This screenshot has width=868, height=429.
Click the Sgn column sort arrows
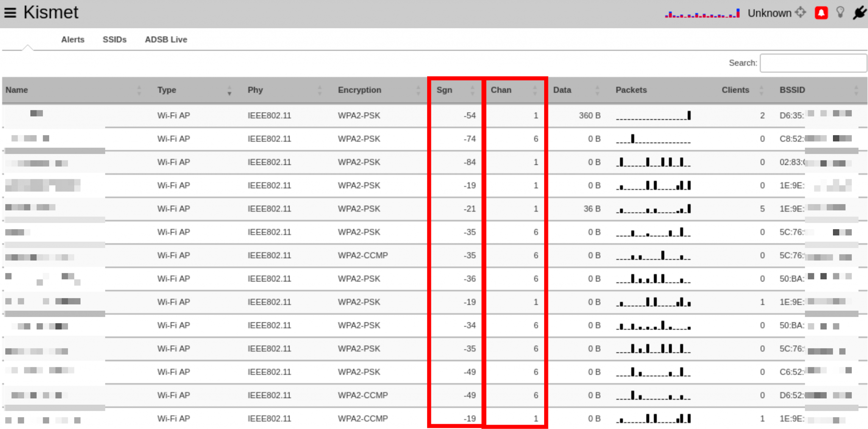coord(472,90)
